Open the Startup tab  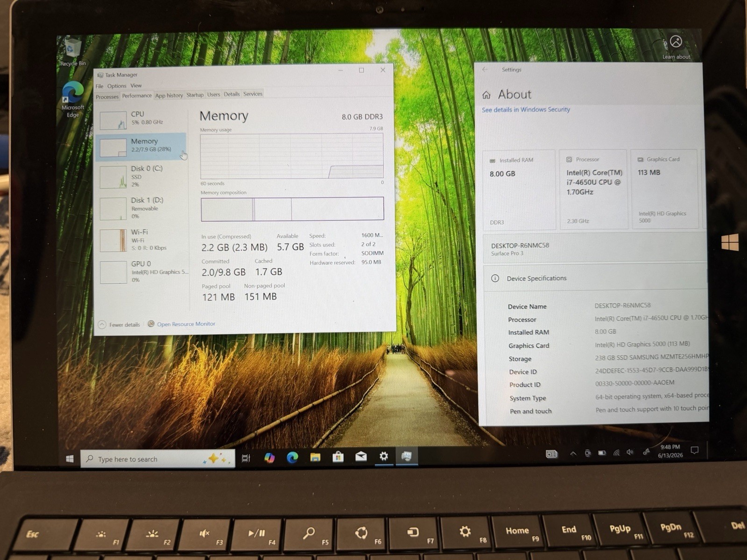tap(195, 95)
